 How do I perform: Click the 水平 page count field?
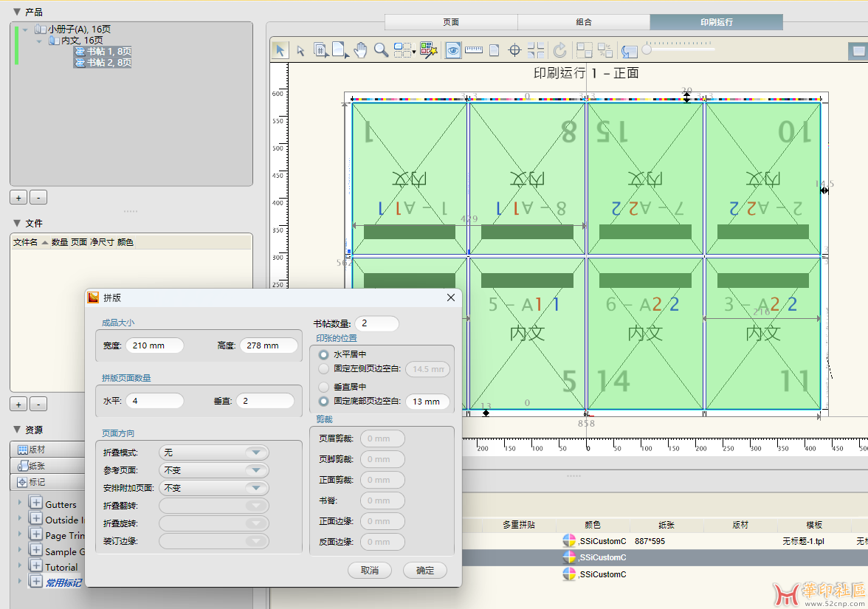pos(154,401)
